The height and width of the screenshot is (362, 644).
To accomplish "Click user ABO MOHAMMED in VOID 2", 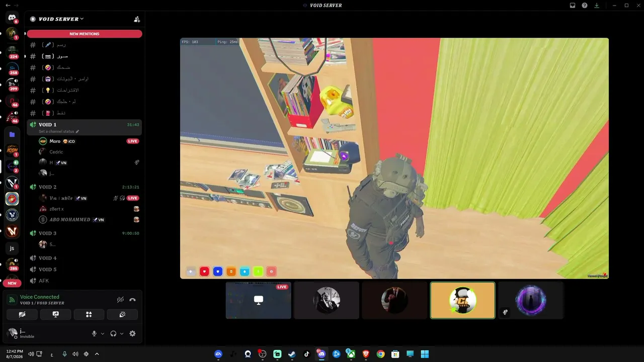I will pyautogui.click(x=85, y=220).
